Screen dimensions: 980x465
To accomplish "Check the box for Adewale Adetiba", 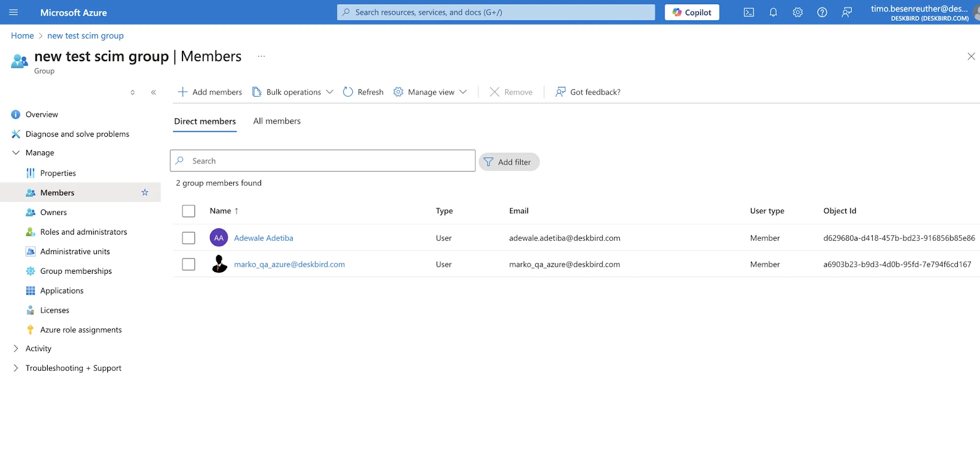I will pos(189,238).
